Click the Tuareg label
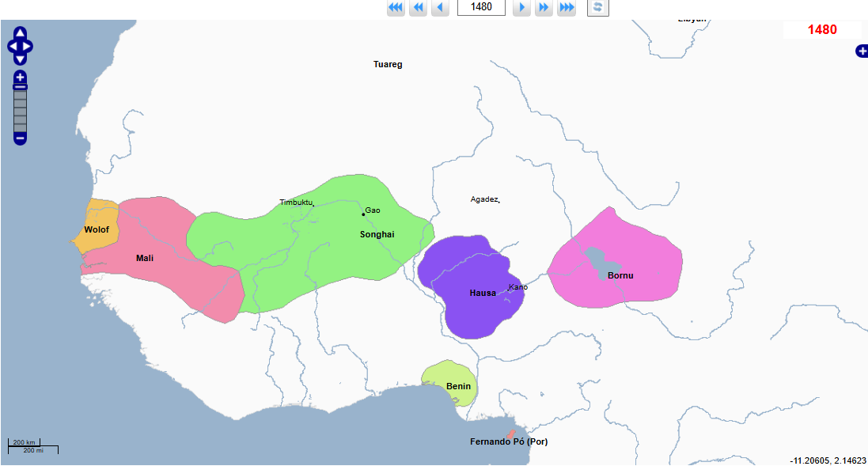 tap(388, 64)
